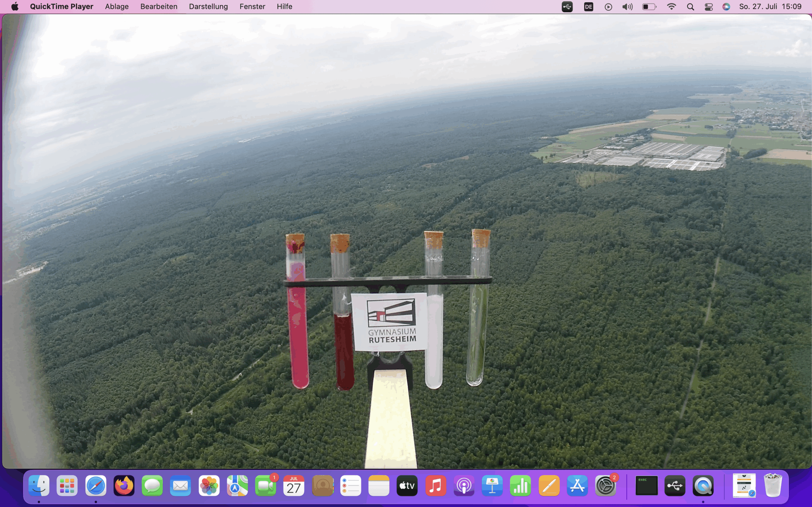Viewport: 812px width, 507px height.
Task: Open the exec Terminal file in Dock
Action: (x=646, y=485)
